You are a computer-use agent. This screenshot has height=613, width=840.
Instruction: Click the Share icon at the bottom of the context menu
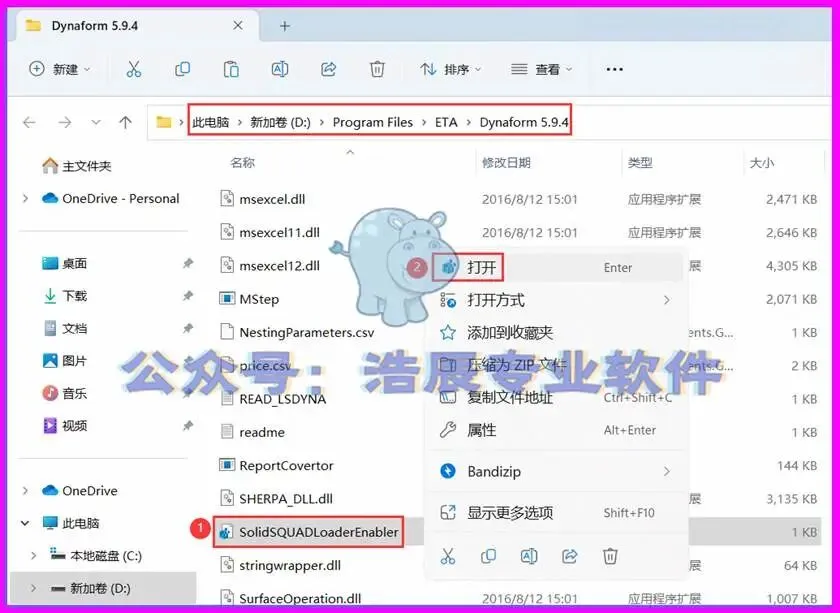click(569, 556)
